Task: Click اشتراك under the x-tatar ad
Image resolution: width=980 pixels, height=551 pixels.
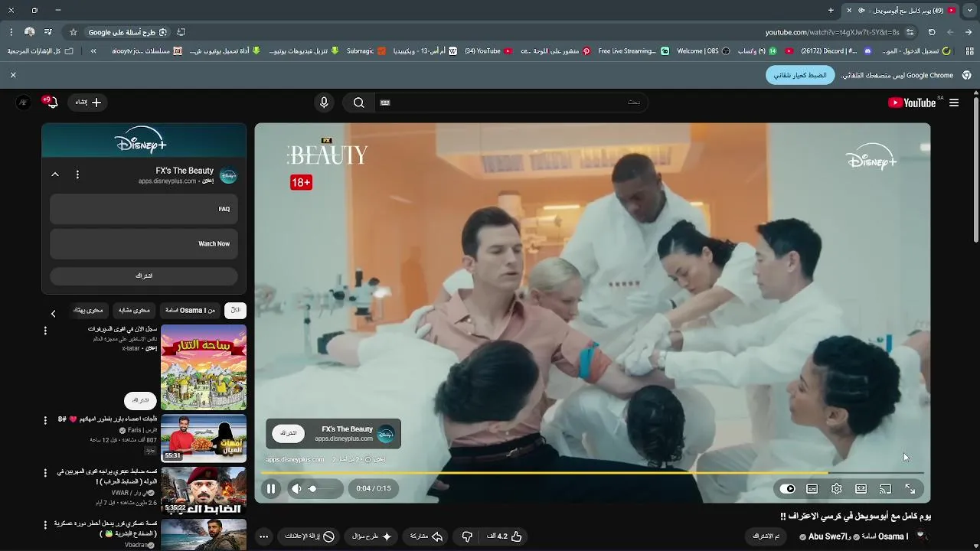Action: (140, 400)
